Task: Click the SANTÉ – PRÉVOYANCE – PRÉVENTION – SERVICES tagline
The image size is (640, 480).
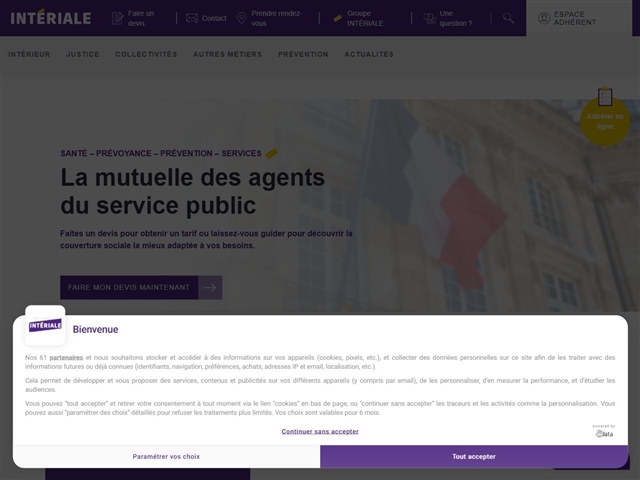Action: point(161,153)
